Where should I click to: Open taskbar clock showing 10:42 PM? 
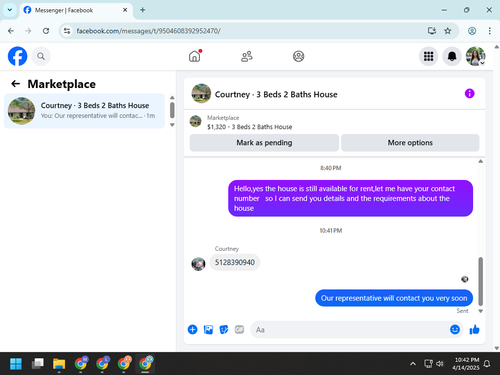465,364
